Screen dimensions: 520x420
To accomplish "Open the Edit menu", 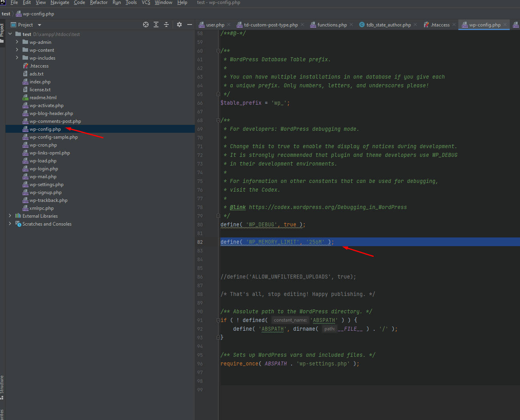I will [27, 2].
